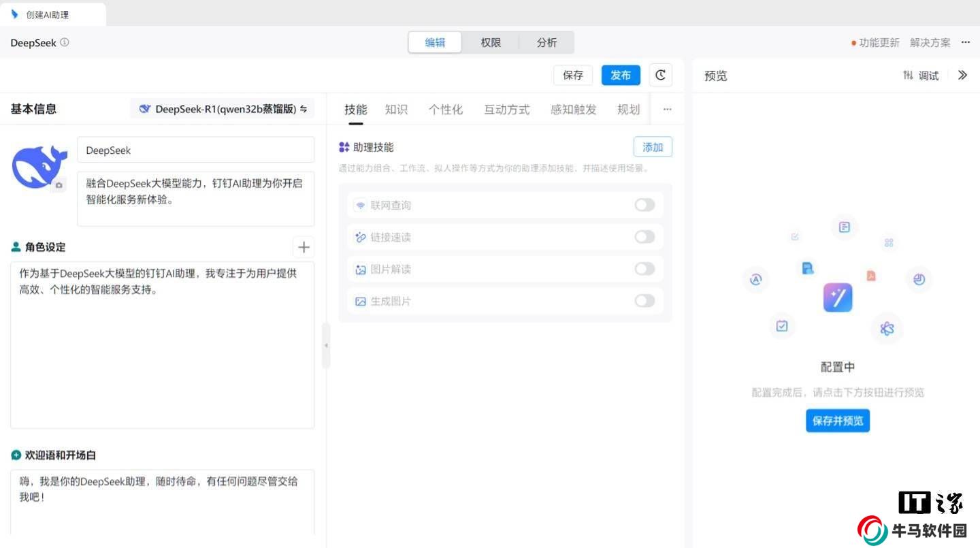980x548 pixels.
Task: Click the magic wand icon in preview
Action: 837,297
